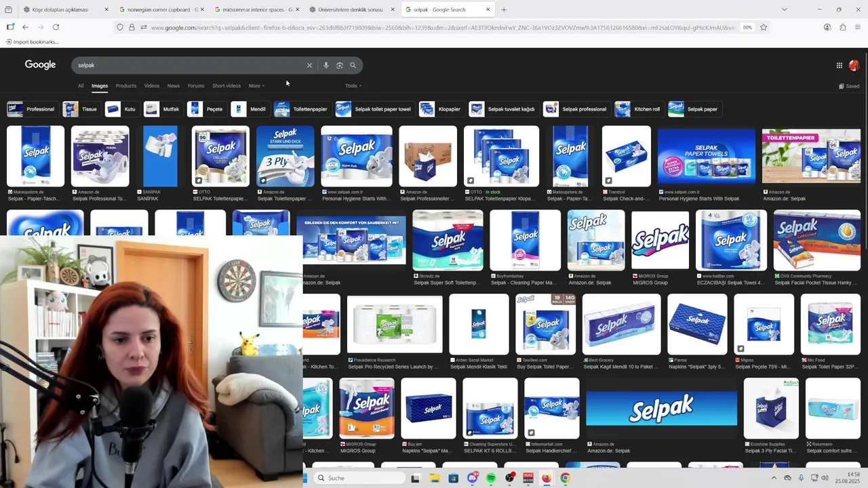Filter images by 'Toilettenpapier' chip
This screenshot has height=488, width=868.
click(302, 109)
